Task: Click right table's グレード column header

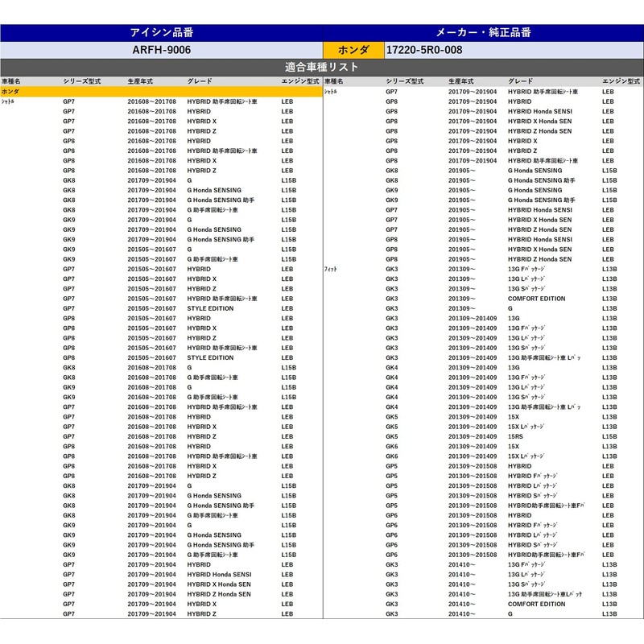Action: coord(520,82)
